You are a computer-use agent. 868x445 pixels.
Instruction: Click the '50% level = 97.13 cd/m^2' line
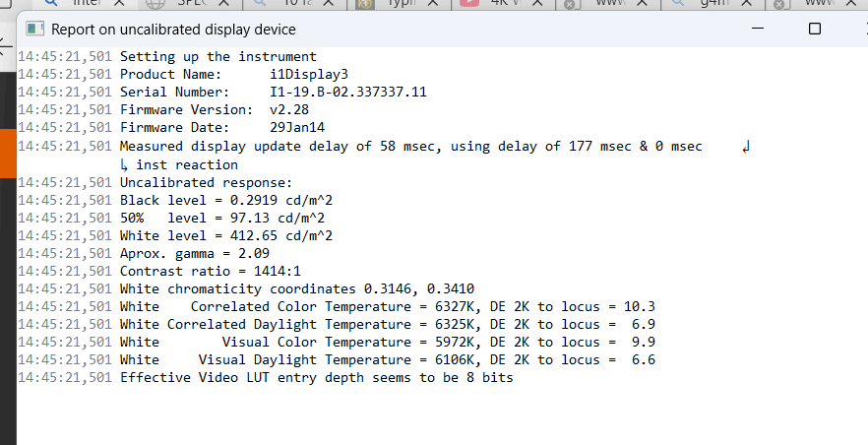(x=222, y=219)
